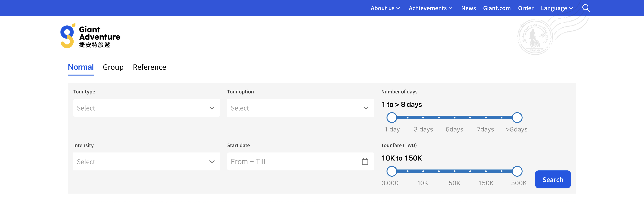Image resolution: width=644 pixels, height=203 pixels.
Task: Open the Order link
Action: coord(526,8)
